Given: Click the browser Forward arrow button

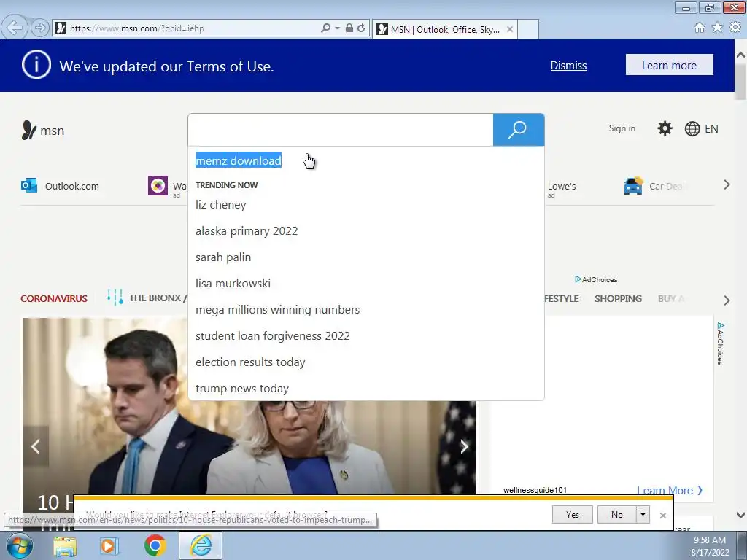Looking at the screenshot, I should [41, 28].
